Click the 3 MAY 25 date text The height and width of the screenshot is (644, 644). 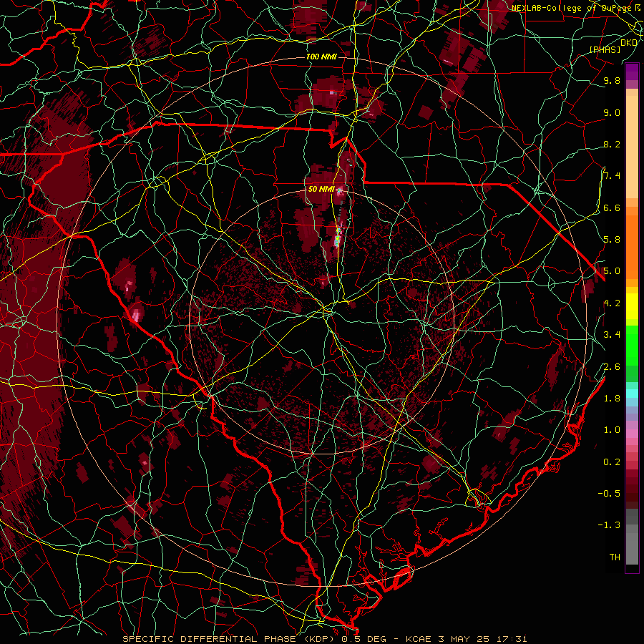click(464, 639)
